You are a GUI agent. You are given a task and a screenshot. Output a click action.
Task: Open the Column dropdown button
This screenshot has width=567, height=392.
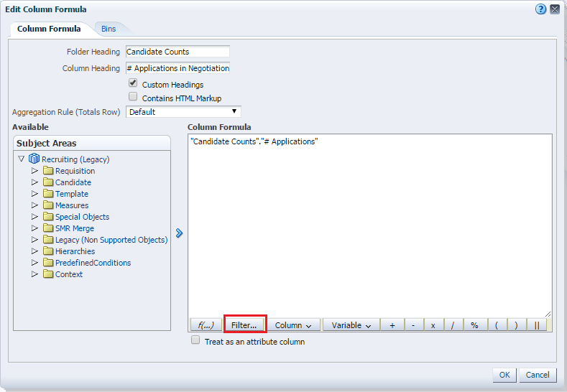coord(293,325)
